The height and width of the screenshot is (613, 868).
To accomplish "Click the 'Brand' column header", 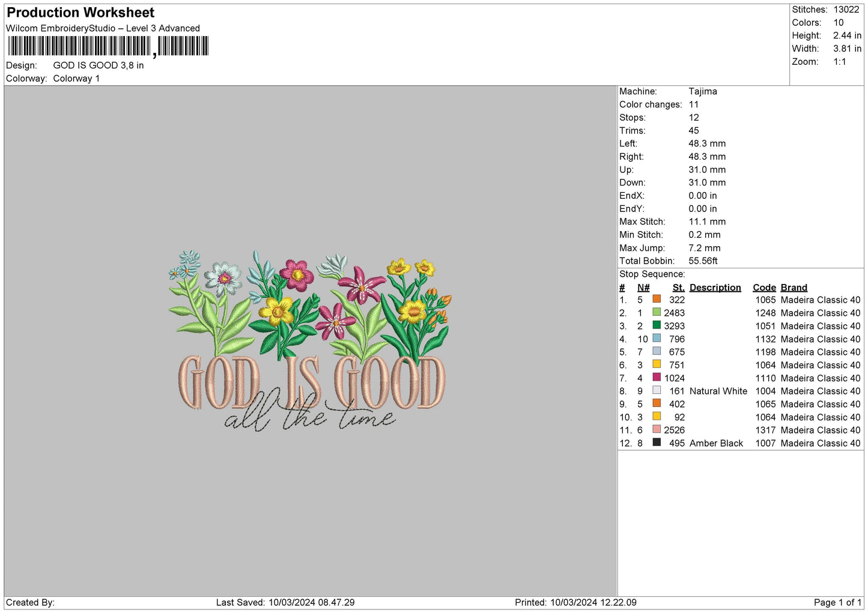I will [794, 288].
